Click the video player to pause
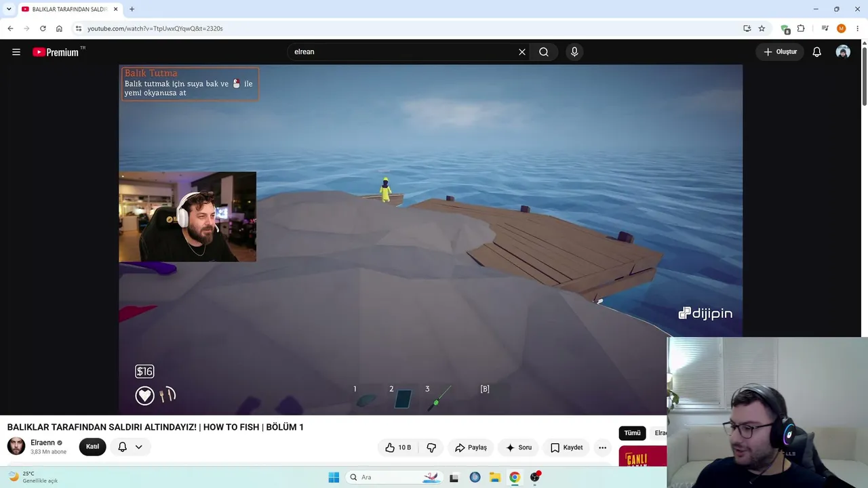868x488 pixels. tap(431, 239)
